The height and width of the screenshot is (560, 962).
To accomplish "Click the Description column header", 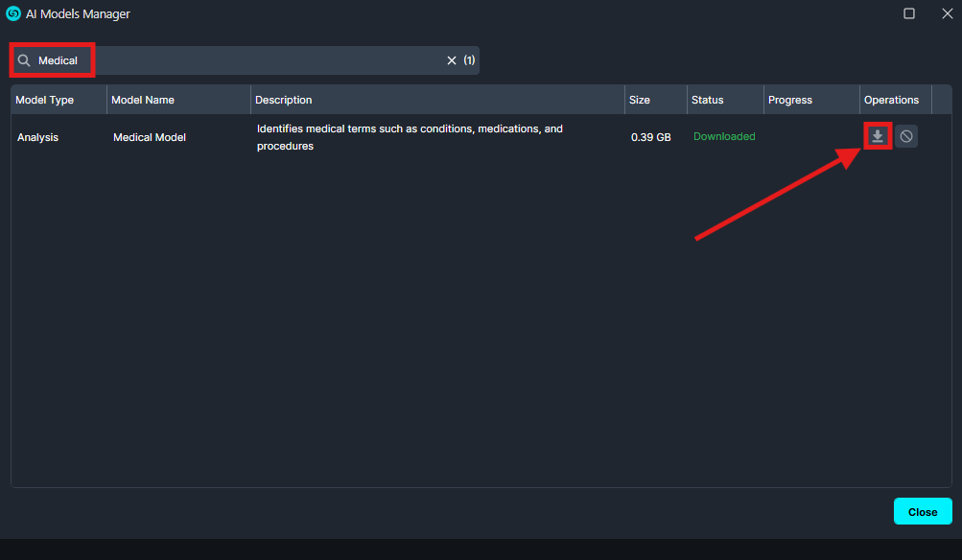I will coord(284,100).
